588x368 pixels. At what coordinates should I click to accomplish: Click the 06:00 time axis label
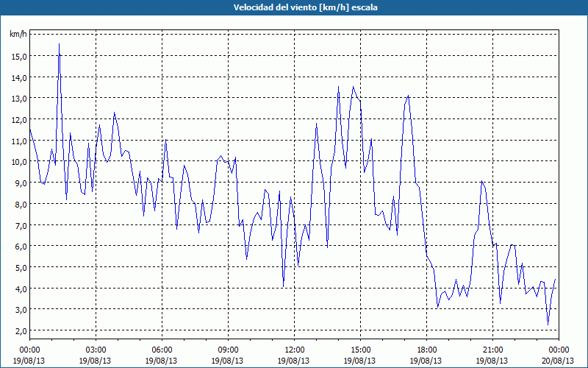point(162,350)
